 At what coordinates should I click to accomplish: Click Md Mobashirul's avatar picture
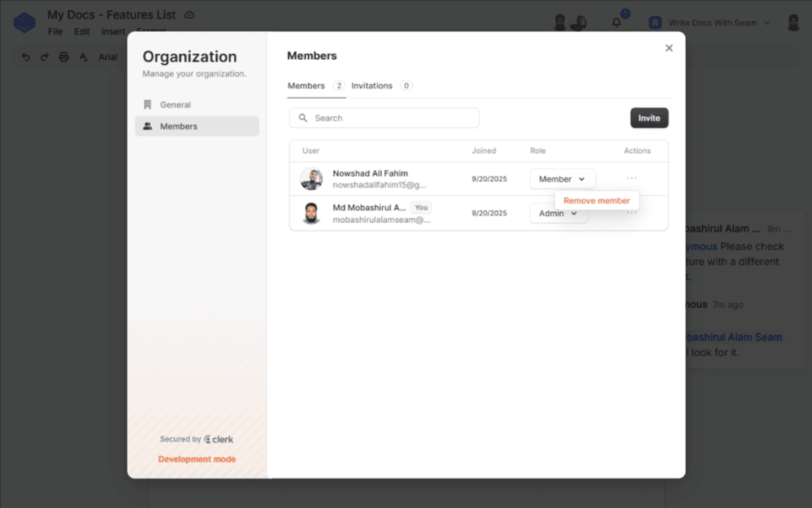tap(312, 214)
